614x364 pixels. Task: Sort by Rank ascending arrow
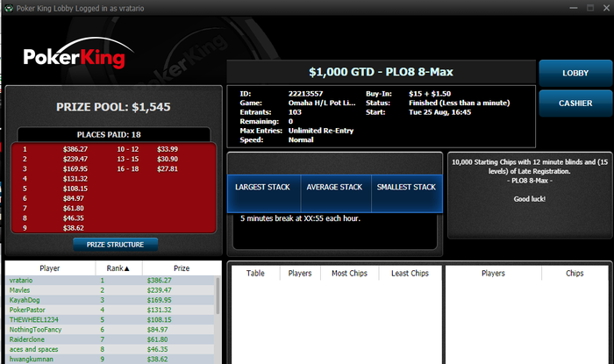pos(127,268)
